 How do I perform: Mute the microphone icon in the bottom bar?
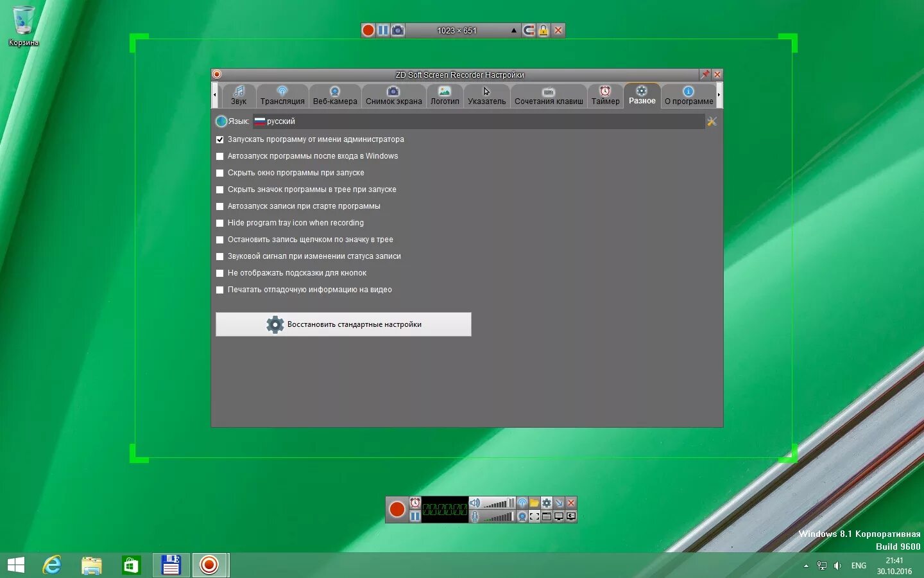point(474,516)
